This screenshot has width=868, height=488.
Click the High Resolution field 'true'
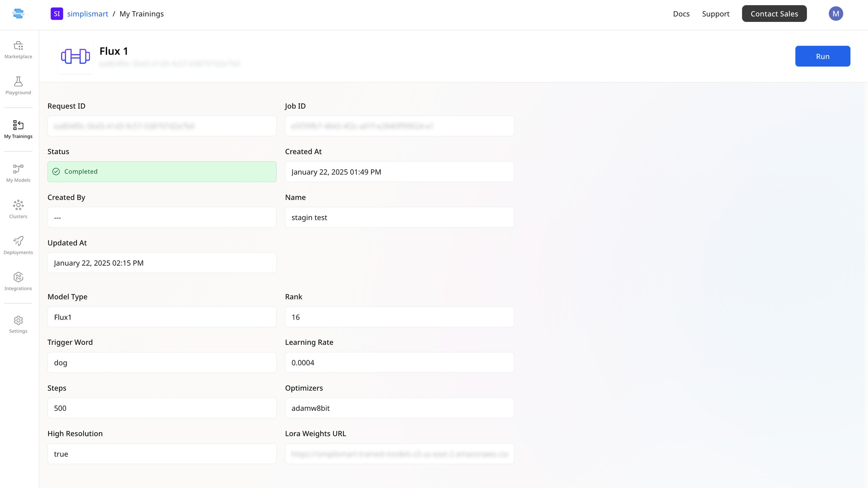[x=162, y=453]
